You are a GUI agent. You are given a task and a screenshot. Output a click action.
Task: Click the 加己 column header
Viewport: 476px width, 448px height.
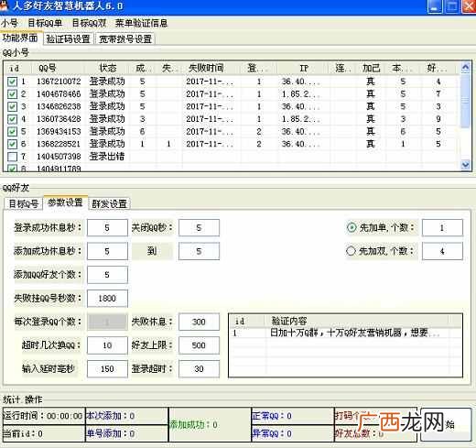[x=371, y=68]
